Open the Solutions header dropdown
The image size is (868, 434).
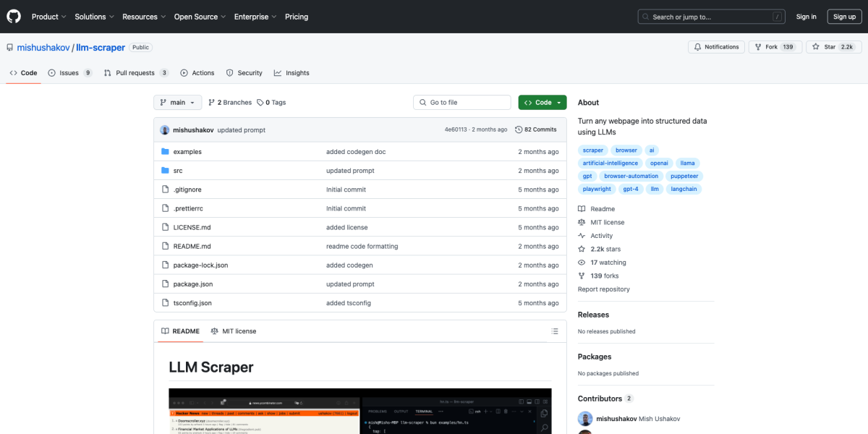(94, 17)
